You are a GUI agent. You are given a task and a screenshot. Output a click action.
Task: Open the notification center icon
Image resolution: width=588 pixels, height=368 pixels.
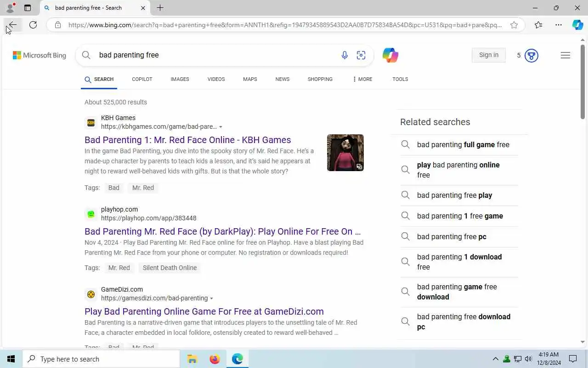[573, 359]
